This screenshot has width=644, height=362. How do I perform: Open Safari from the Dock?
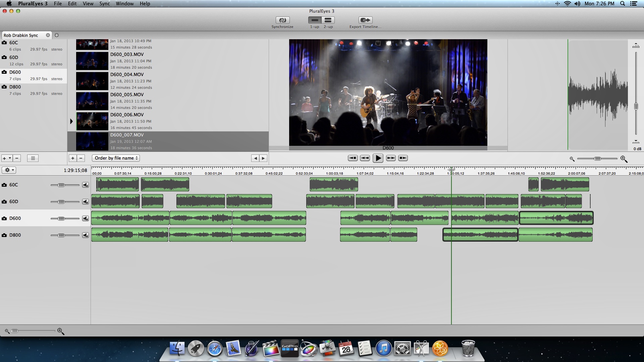tap(214, 349)
